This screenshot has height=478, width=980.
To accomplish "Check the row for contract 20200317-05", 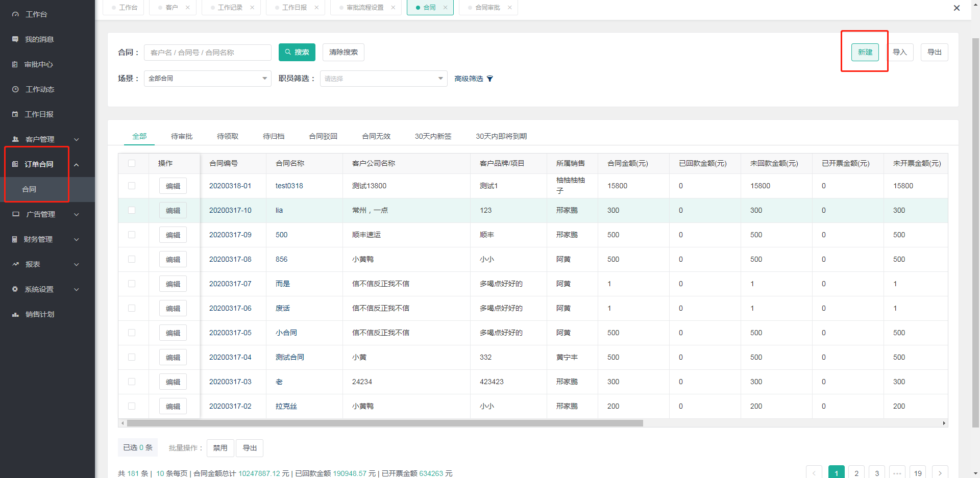I will [x=132, y=333].
